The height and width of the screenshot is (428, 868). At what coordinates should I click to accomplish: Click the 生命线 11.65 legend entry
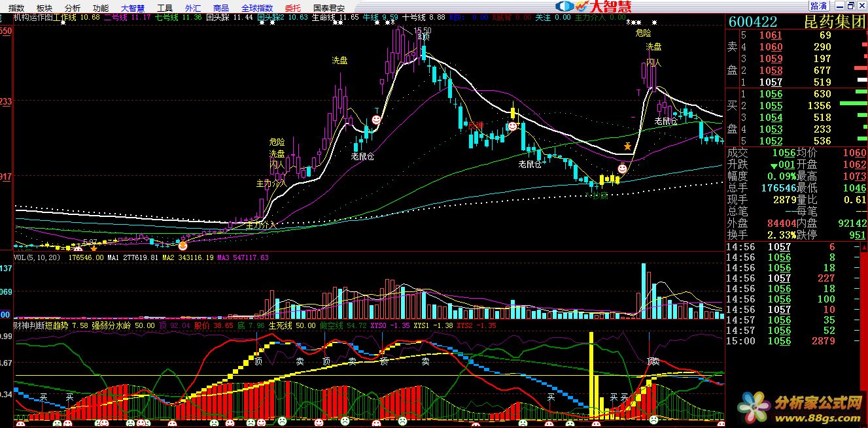tap(336, 18)
